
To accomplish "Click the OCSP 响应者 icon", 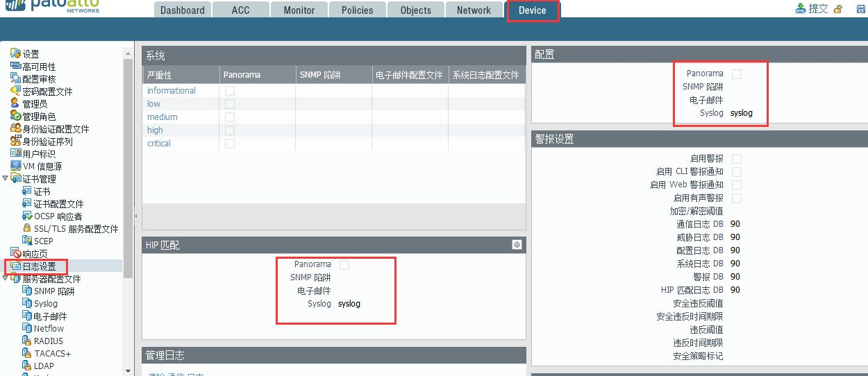I will pyautogui.click(x=27, y=216).
